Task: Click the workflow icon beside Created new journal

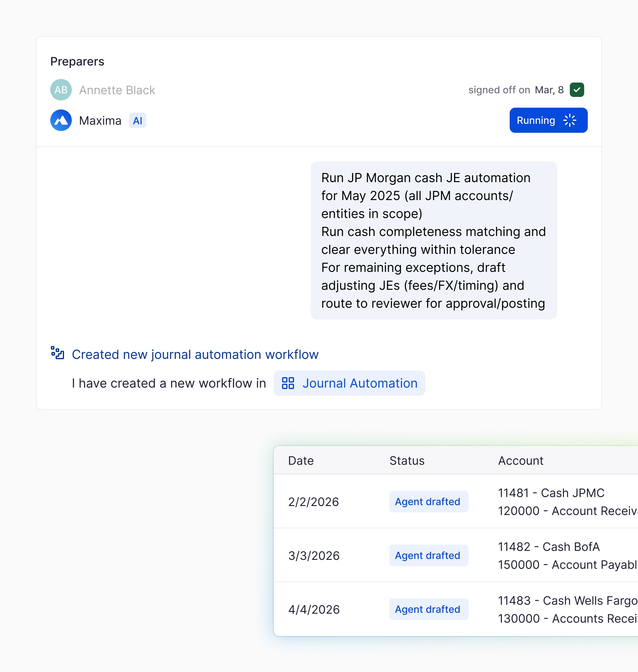Action: pyautogui.click(x=57, y=353)
